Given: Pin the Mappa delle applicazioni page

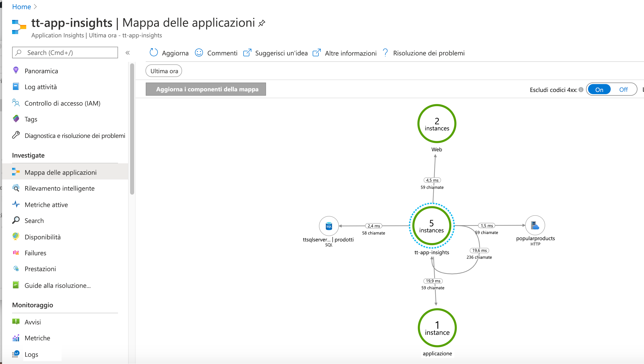Looking at the screenshot, I should tap(262, 23).
